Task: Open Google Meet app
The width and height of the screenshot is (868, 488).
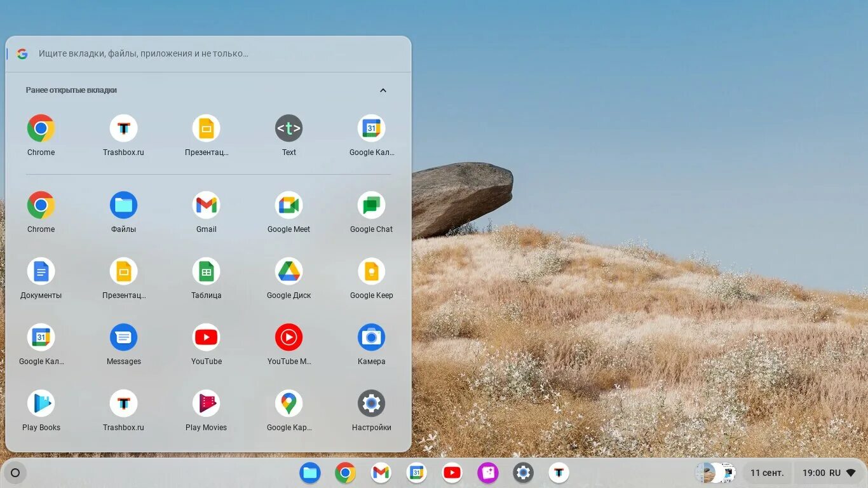Action: (x=288, y=212)
